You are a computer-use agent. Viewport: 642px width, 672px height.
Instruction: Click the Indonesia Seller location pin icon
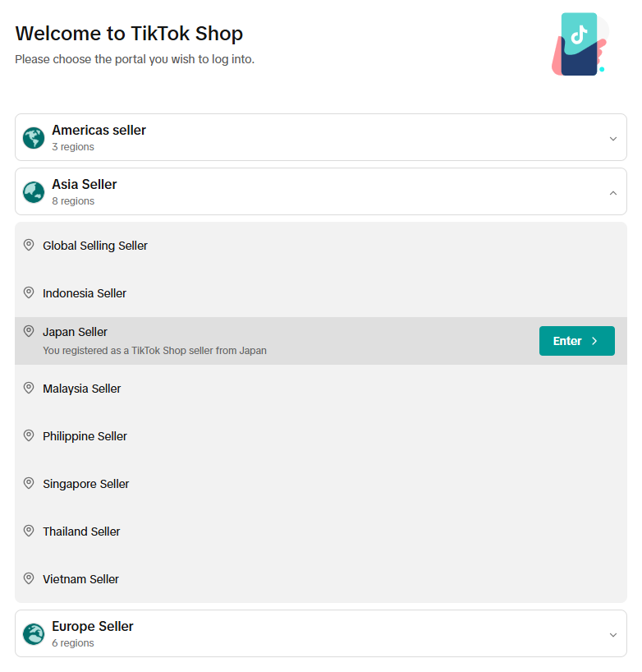[x=29, y=292]
